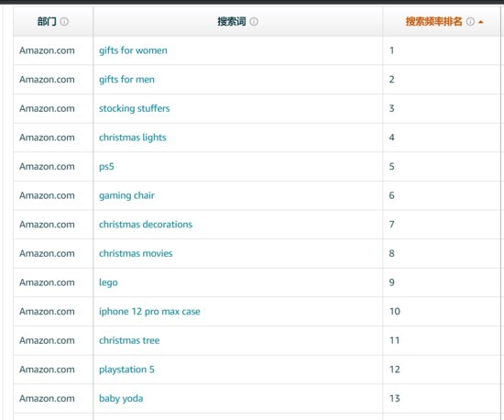Open the 'gifts for men' search term
The height and width of the screenshot is (420, 504).
pos(126,80)
